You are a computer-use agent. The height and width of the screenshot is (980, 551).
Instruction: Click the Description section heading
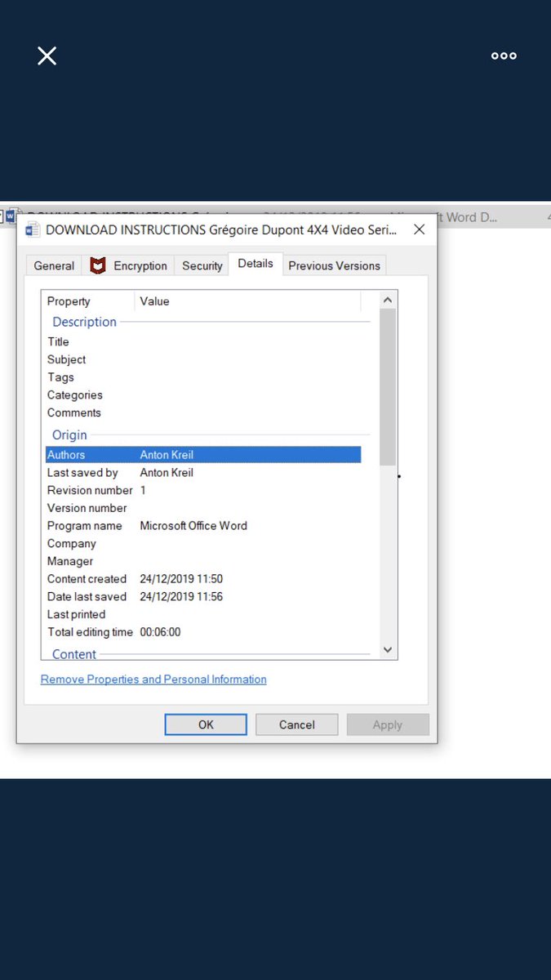point(84,322)
